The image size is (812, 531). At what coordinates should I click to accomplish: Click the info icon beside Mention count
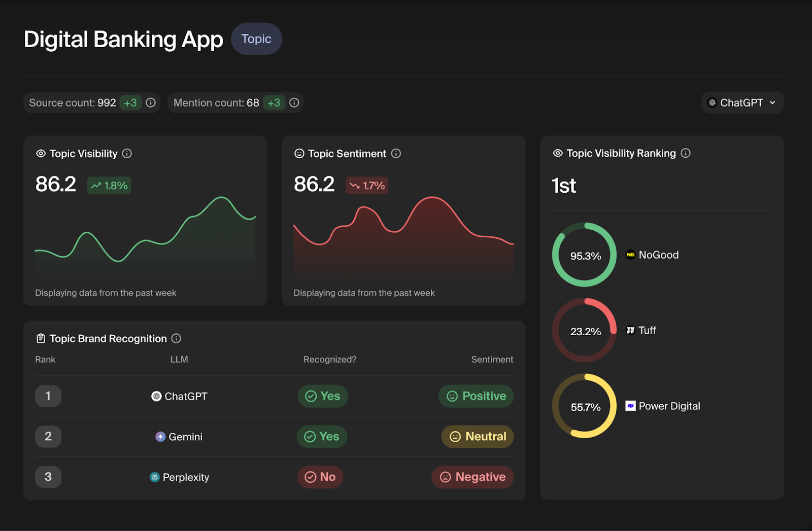click(x=294, y=103)
